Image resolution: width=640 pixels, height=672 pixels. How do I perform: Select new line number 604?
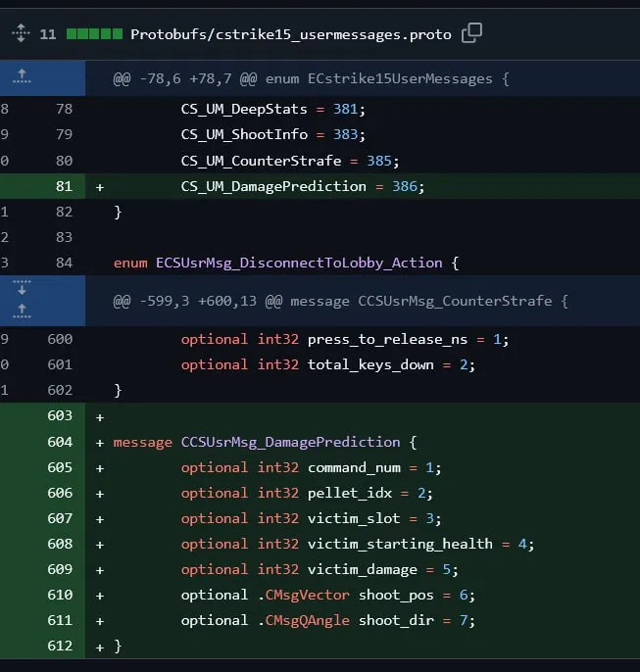pos(60,442)
